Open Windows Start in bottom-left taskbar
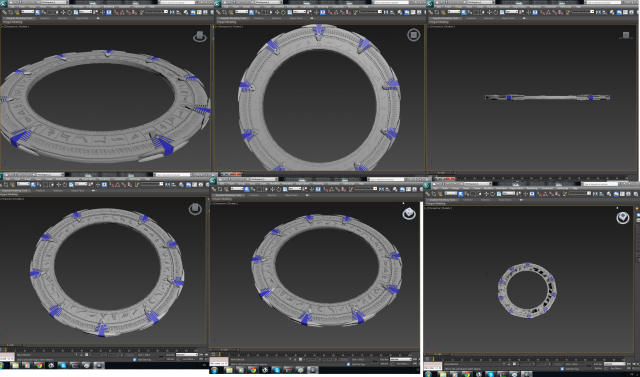The image size is (640, 377). pos(2,366)
